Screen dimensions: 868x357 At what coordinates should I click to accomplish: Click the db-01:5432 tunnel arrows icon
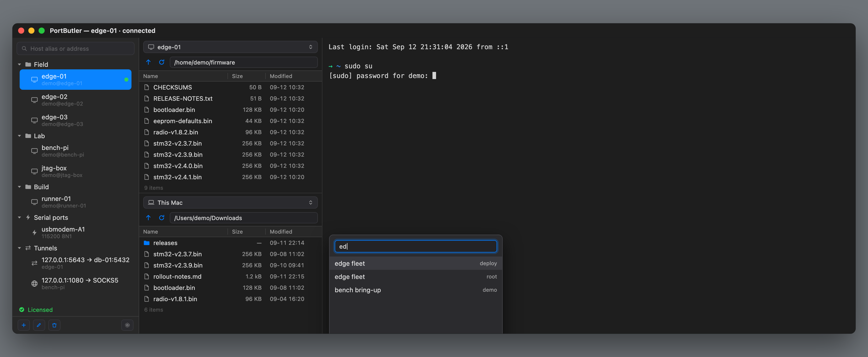[34, 263]
